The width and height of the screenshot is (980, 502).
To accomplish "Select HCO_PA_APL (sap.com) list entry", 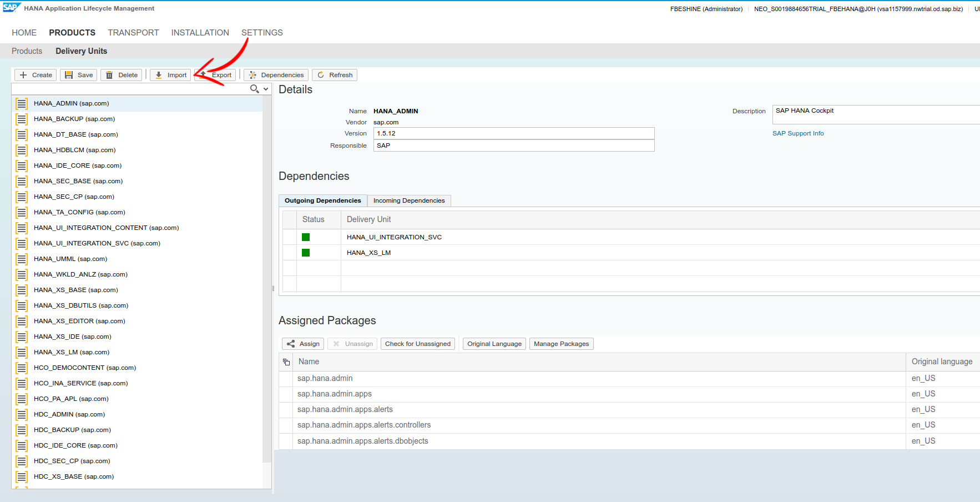I will point(137,399).
